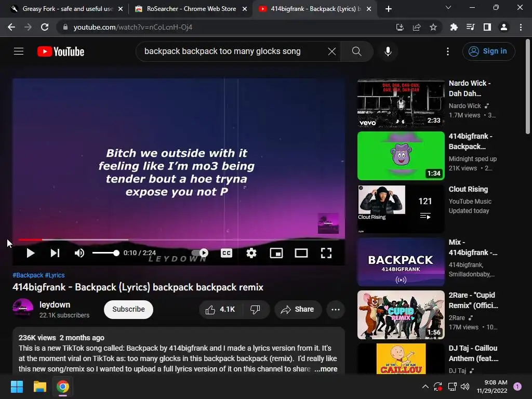
Task: Play the video
Action: 31,253
